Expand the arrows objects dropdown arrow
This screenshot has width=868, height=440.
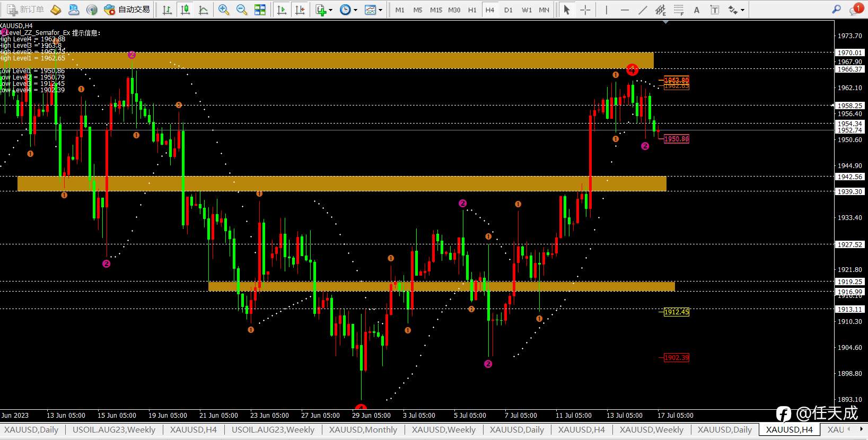(x=742, y=10)
